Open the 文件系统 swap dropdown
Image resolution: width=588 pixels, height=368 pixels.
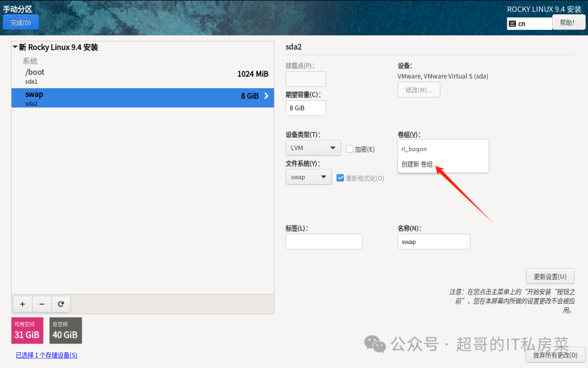[309, 176]
